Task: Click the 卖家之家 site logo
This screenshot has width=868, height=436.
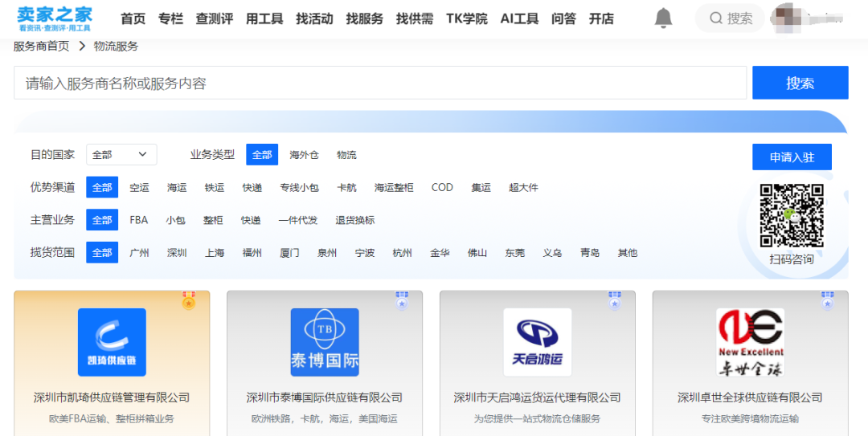Action: point(55,18)
